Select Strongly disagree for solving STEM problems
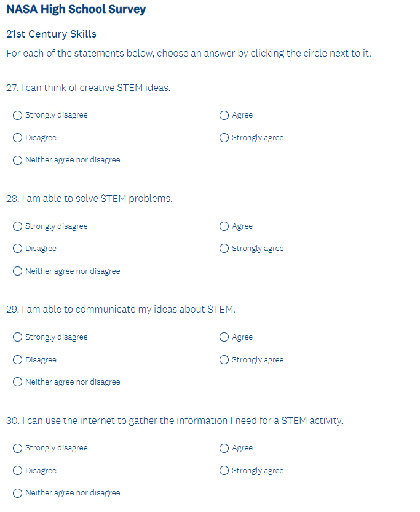Screen dimensions: 420x512 18,226
